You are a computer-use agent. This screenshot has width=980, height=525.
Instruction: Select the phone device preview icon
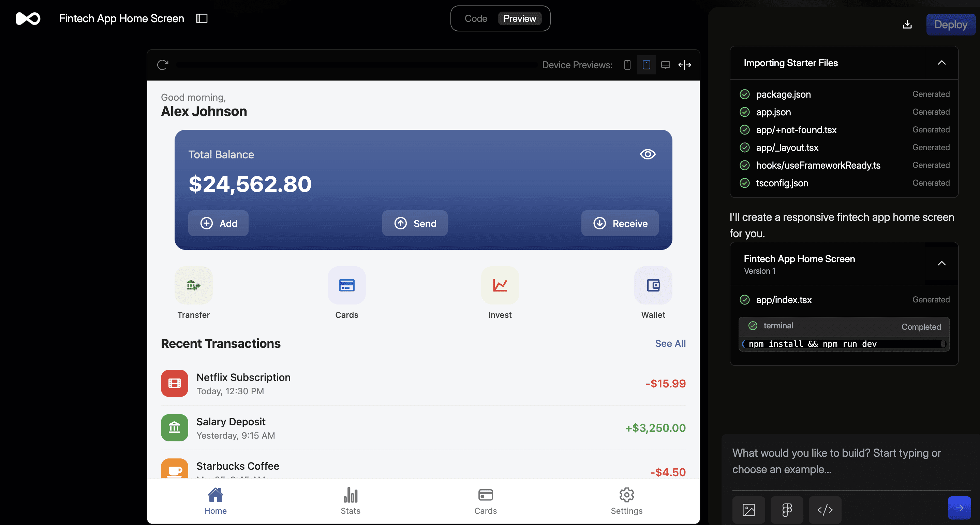627,65
